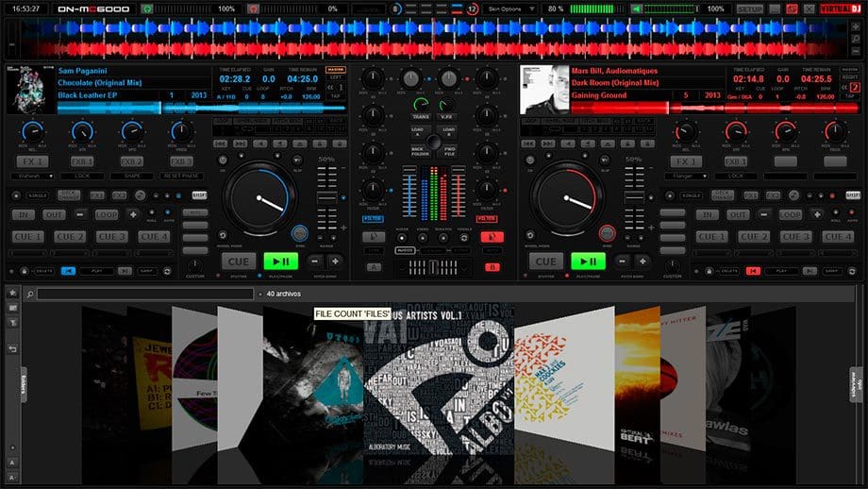Click left deck pitch bend plus

(x=335, y=261)
